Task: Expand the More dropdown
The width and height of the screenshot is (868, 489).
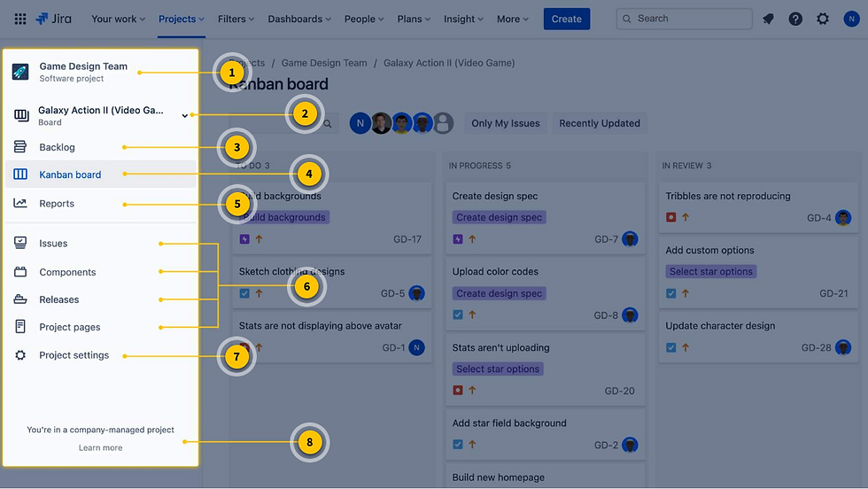Action: (512, 19)
